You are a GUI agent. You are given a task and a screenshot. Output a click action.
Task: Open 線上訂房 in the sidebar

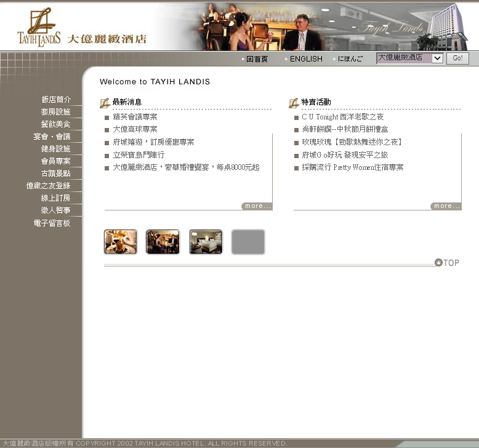pos(56,198)
